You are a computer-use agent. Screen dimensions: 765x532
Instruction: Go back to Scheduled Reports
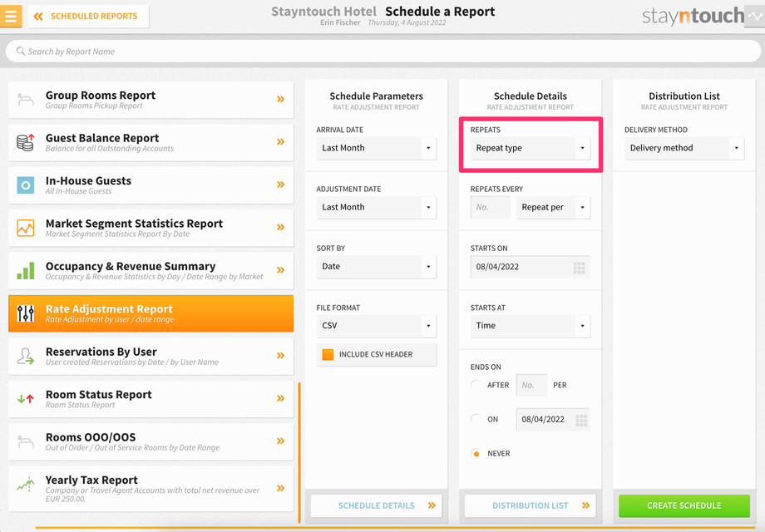pyautogui.click(x=88, y=16)
